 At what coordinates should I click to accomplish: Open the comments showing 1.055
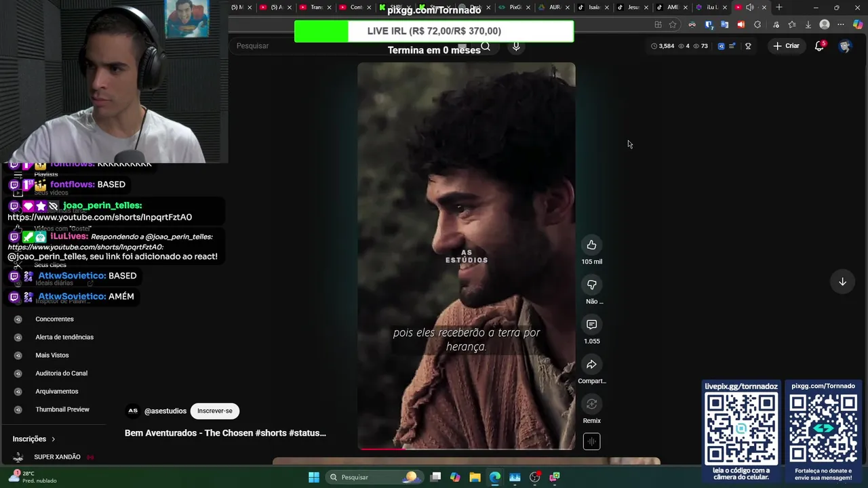591,325
